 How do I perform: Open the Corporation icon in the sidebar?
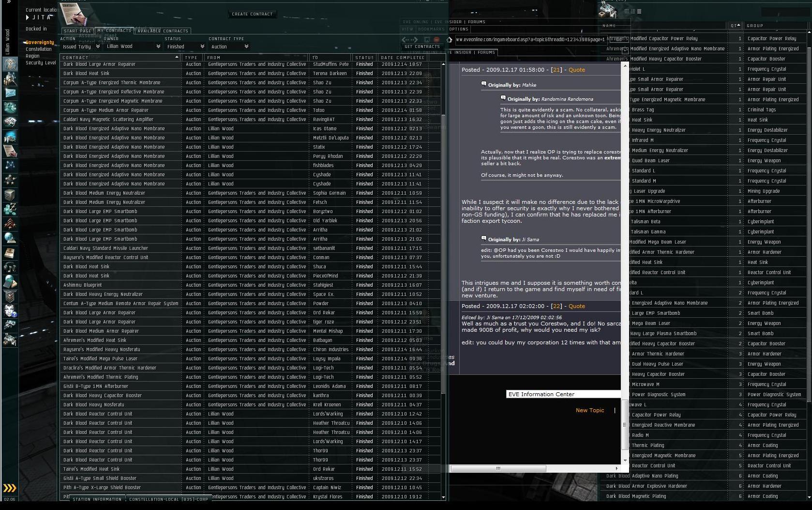coord(10,122)
